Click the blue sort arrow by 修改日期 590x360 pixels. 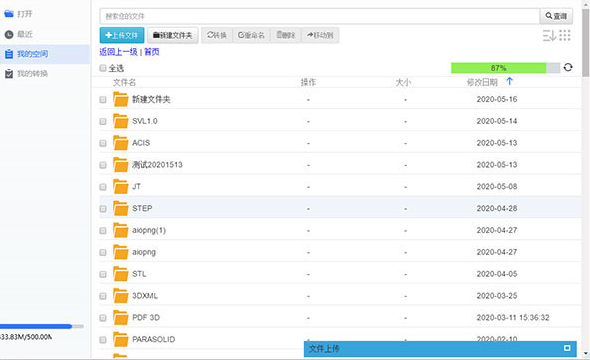coord(509,81)
